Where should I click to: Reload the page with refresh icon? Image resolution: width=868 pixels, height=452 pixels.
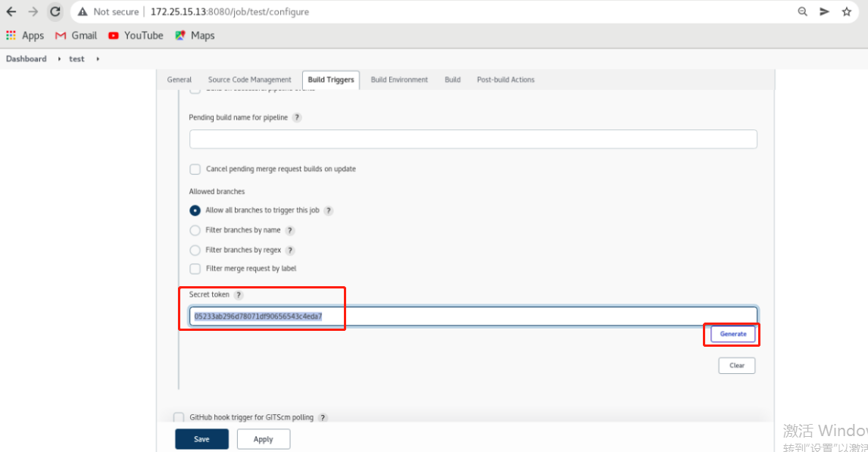click(55, 11)
